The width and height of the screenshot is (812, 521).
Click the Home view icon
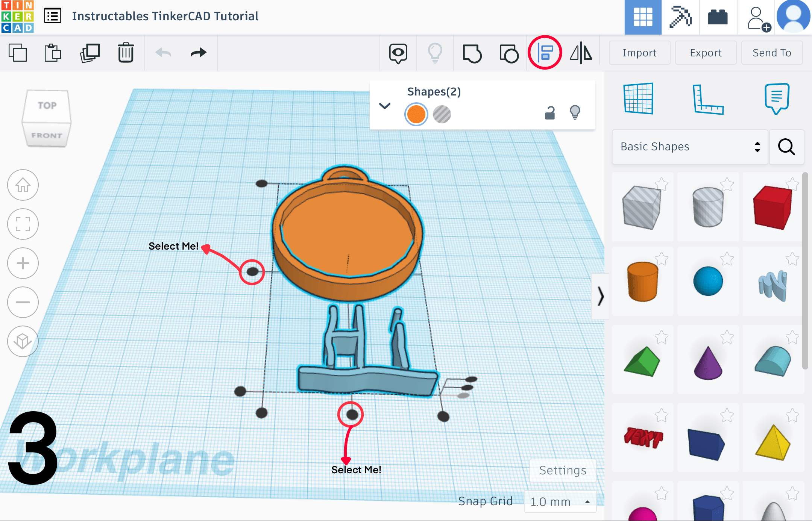[23, 185]
